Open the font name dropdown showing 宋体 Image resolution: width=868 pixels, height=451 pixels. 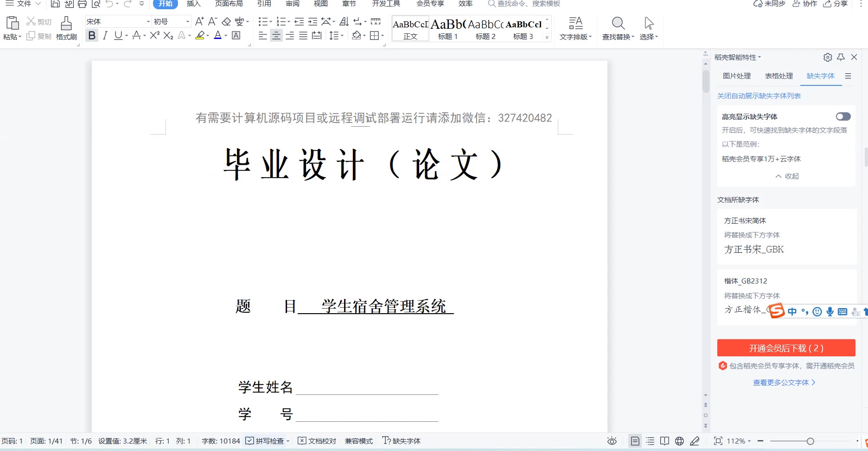148,22
